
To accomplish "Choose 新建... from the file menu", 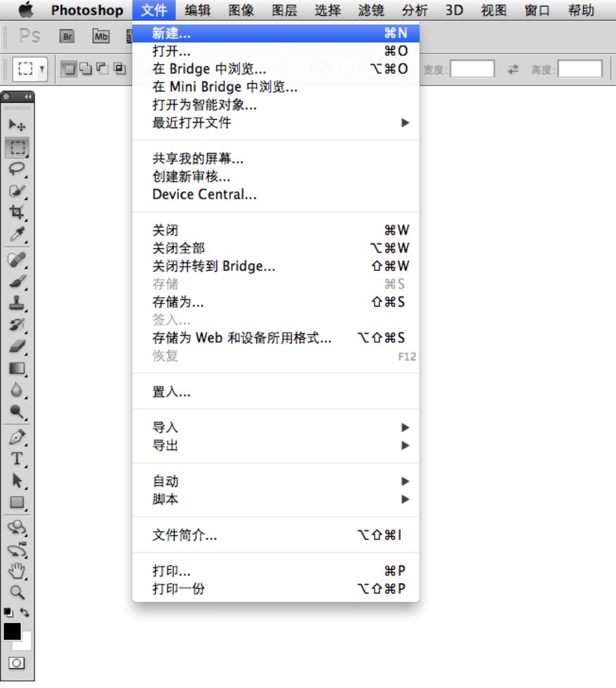I will (171, 33).
